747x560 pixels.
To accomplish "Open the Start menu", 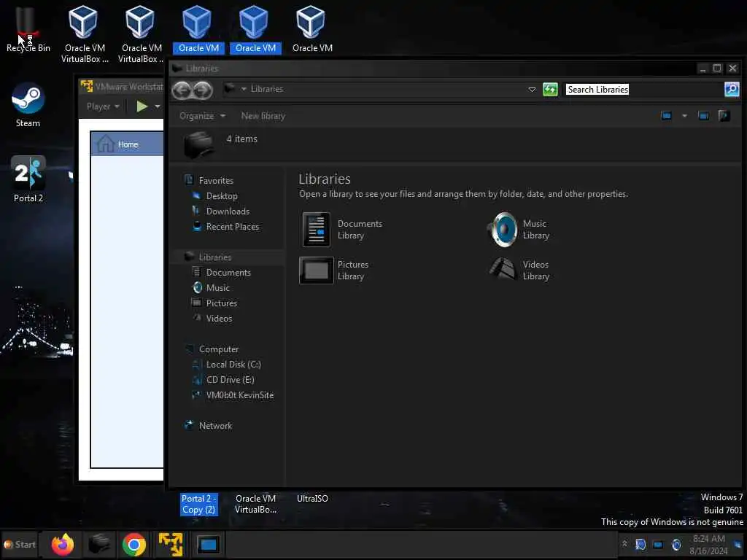I will tap(20, 544).
